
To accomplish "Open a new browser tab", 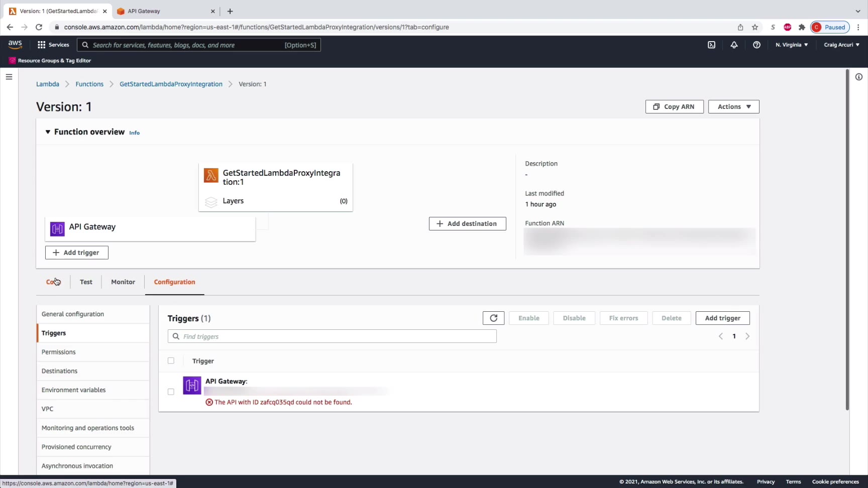I will [230, 11].
